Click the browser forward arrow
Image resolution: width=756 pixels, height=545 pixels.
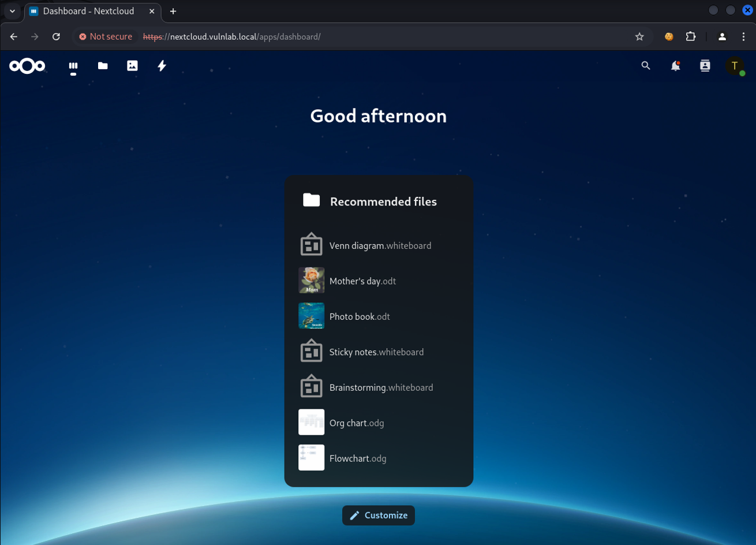(35, 36)
